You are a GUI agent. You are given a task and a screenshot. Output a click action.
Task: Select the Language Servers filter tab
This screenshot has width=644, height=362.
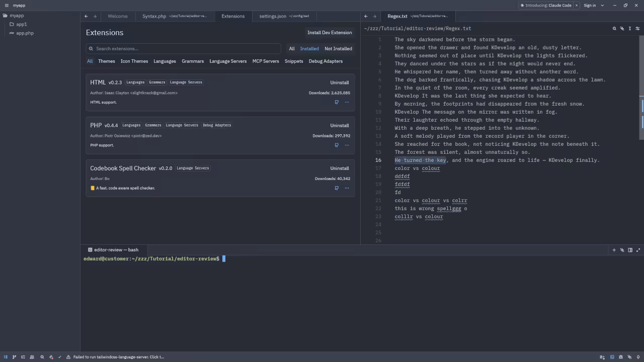coord(228,61)
